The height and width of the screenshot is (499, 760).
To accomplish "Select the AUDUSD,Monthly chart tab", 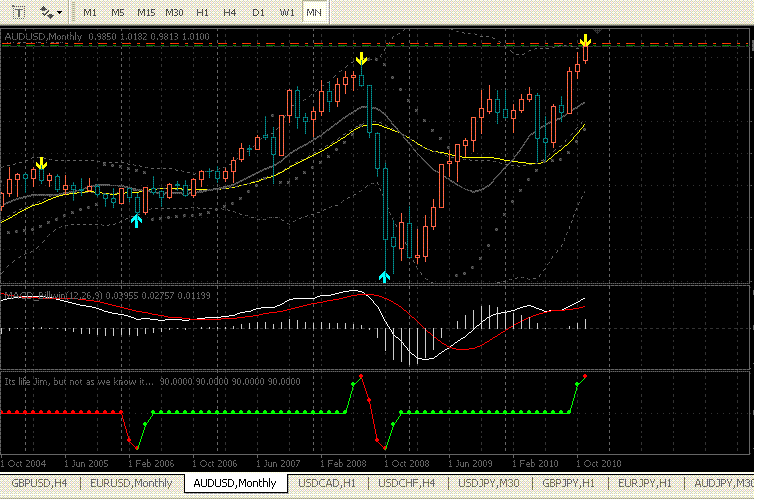I will (235, 483).
